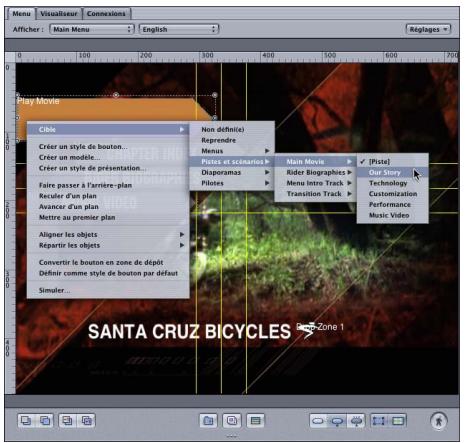The width and height of the screenshot is (465, 443).
Task: Open the Connexions tab
Action: coord(106,14)
